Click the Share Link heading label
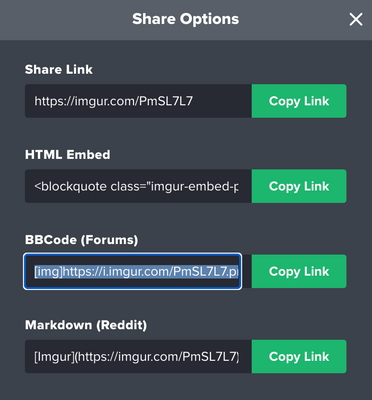This screenshot has width=372, height=400. tap(59, 70)
